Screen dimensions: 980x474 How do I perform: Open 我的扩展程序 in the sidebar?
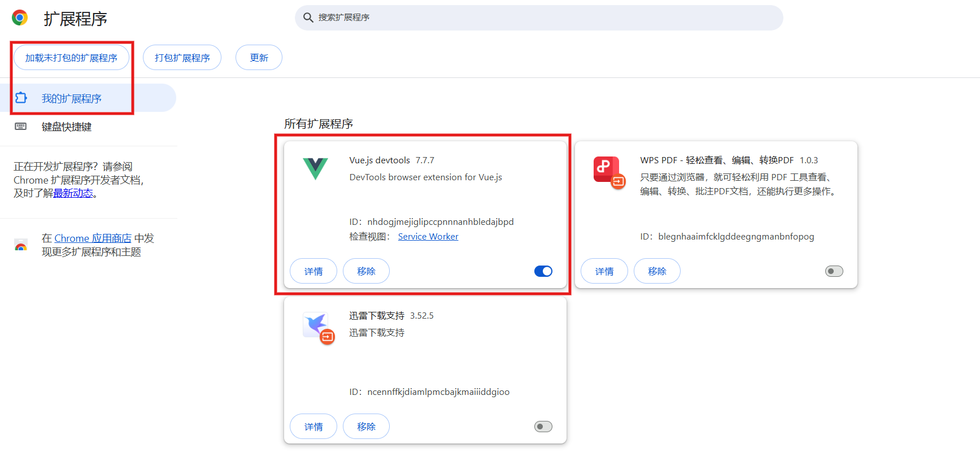pyautogui.click(x=88, y=98)
